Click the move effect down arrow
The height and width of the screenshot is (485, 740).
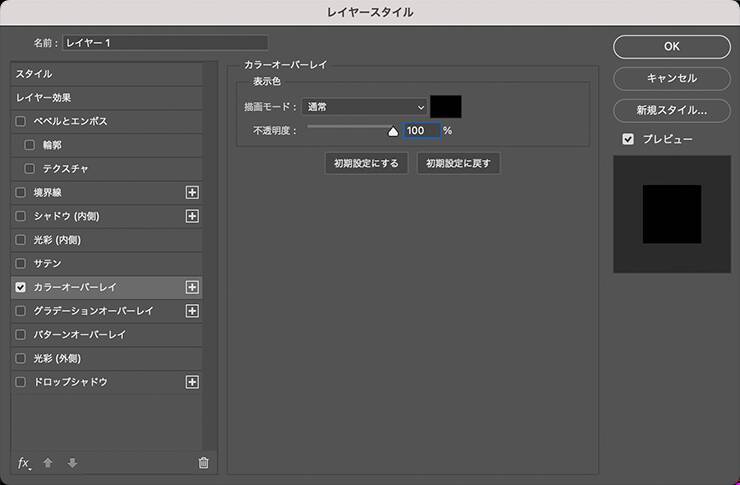click(x=72, y=462)
